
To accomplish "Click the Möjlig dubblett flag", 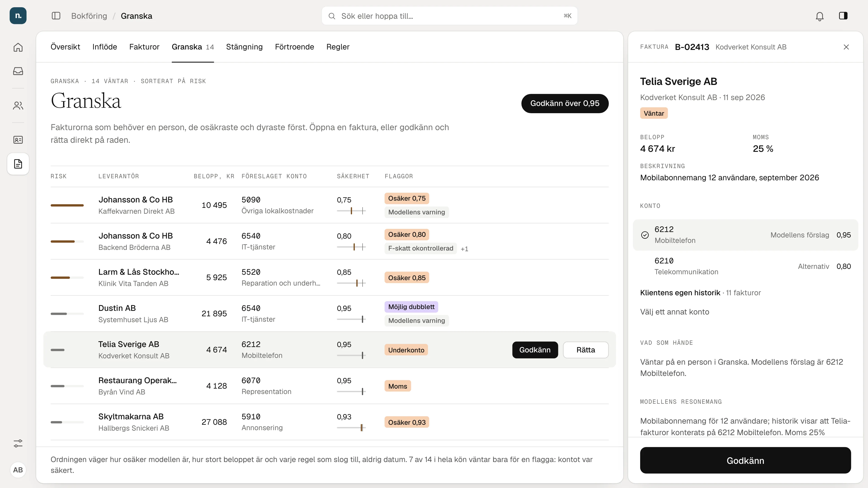I will 411,307.
